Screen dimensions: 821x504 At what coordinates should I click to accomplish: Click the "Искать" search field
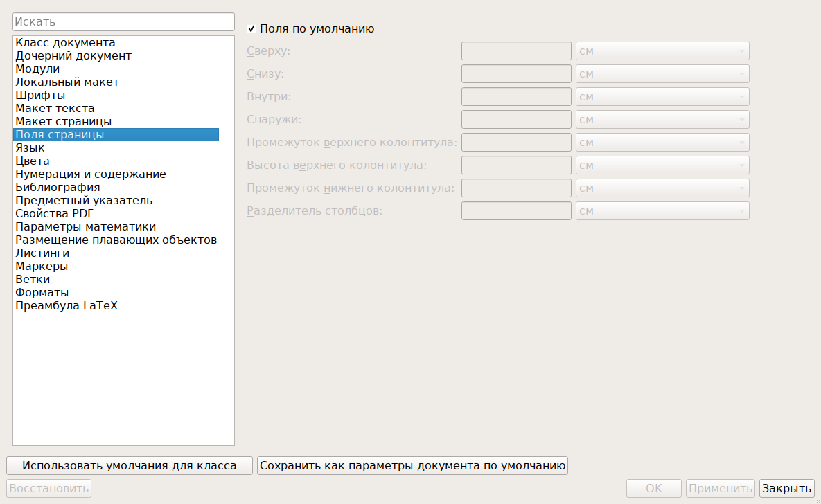[123, 22]
